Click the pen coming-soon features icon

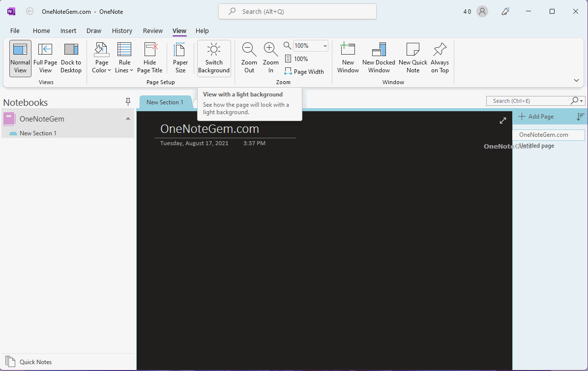(505, 12)
